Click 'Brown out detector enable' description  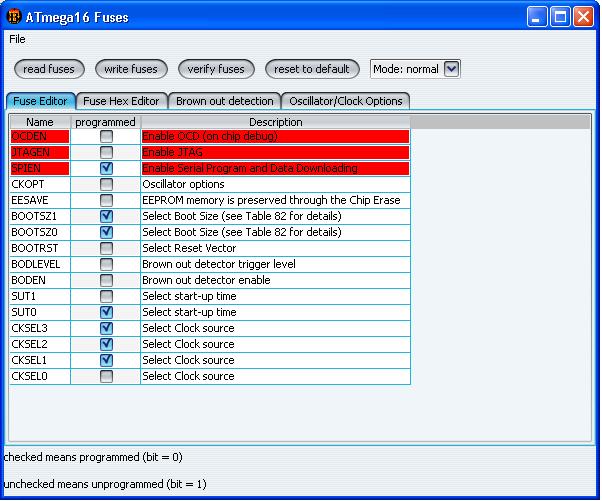pos(276,280)
